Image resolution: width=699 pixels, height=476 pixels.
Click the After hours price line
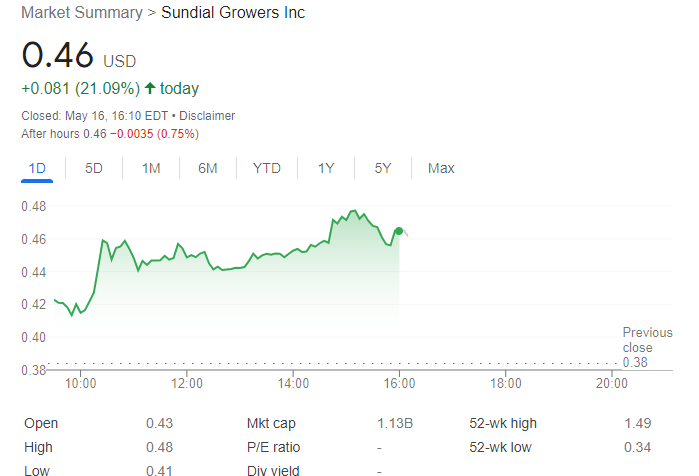click(110, 134)
